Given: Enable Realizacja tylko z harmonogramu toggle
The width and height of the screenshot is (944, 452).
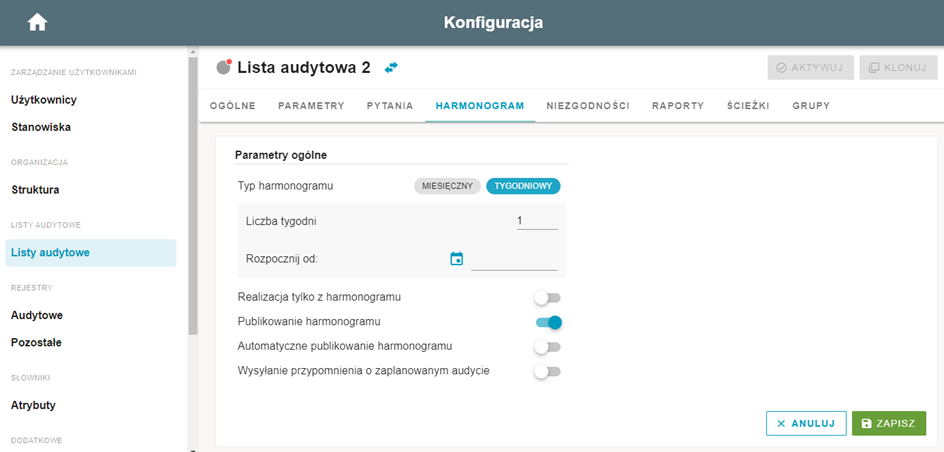Looking at the screenshot, I should pos(548,297).
